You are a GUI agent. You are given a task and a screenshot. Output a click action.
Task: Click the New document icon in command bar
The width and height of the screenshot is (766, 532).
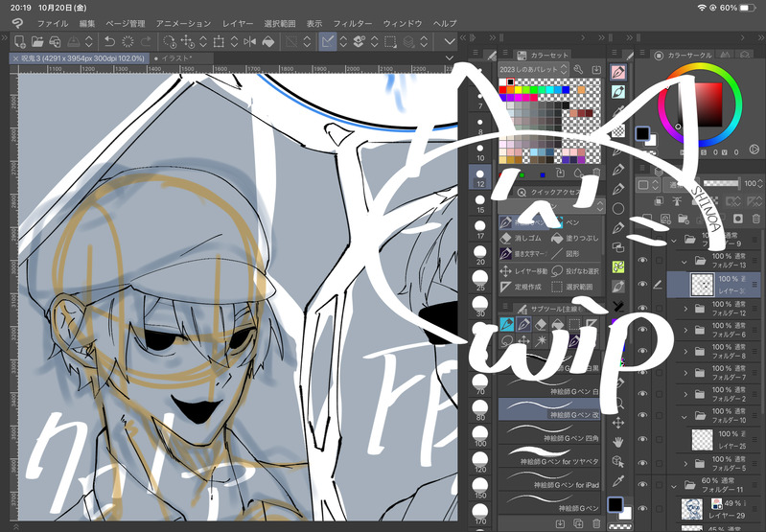[x=19, y=41]
